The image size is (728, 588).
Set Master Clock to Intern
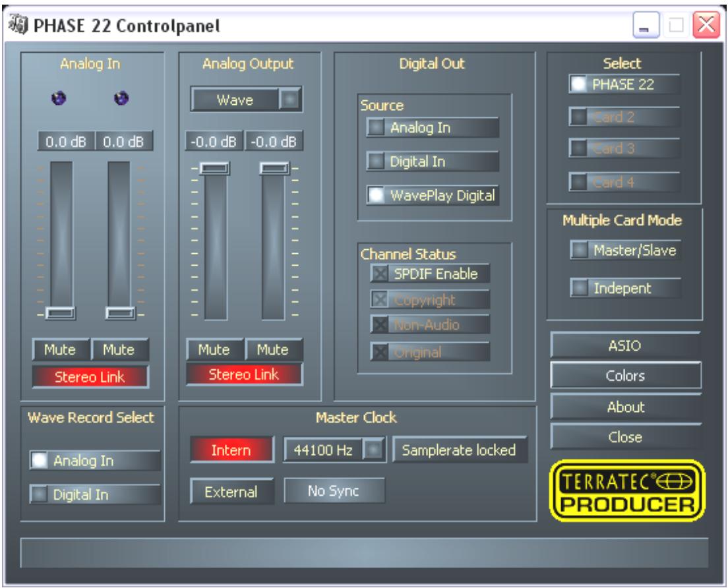pyautogui.click(x=231, y=449)
